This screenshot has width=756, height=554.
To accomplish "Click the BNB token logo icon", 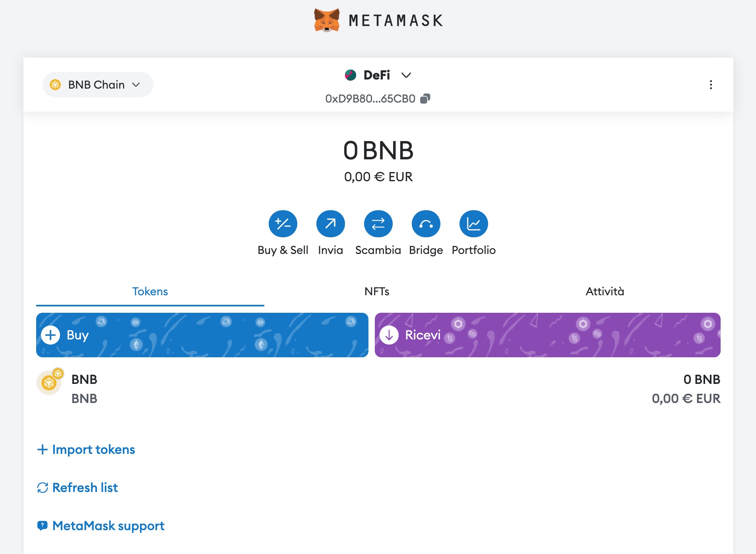I will pos(50,382).
